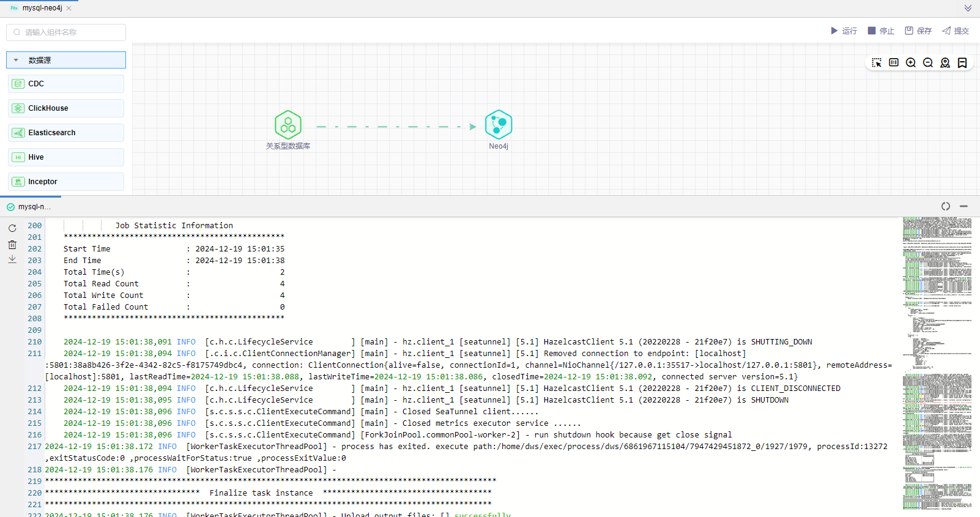Screen dimensions: 980x517
Task: Click the locate/center canvas icon
Action: tap(945, 63)
